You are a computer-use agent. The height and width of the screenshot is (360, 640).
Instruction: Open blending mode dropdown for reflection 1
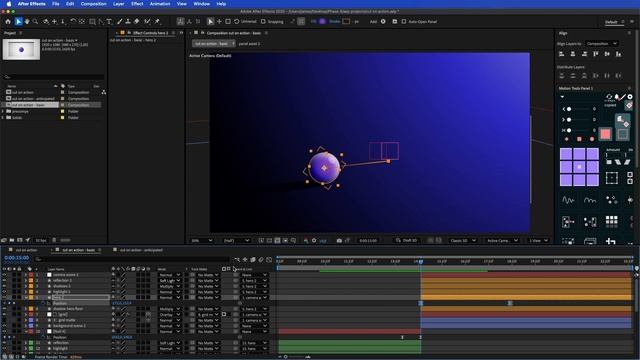[170, 280]
